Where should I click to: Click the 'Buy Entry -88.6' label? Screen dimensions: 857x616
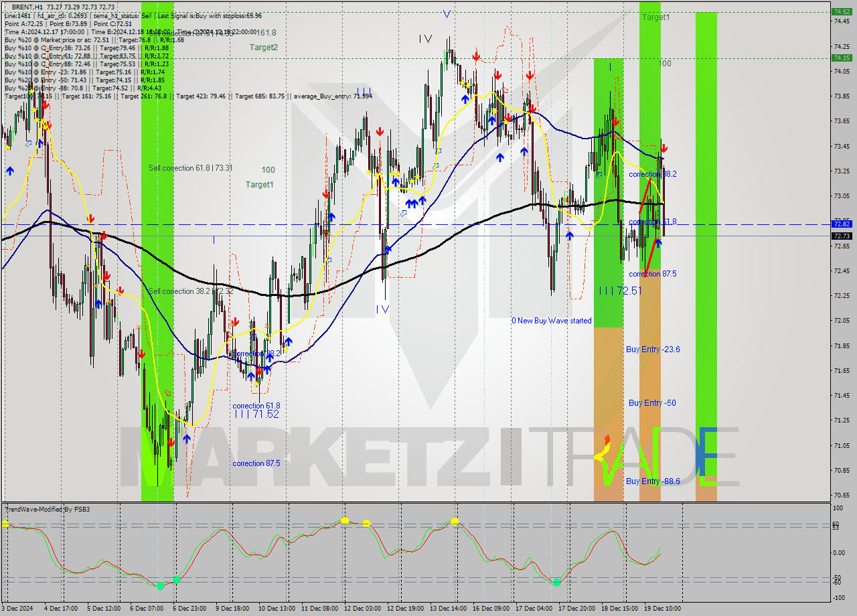point(653,481)
